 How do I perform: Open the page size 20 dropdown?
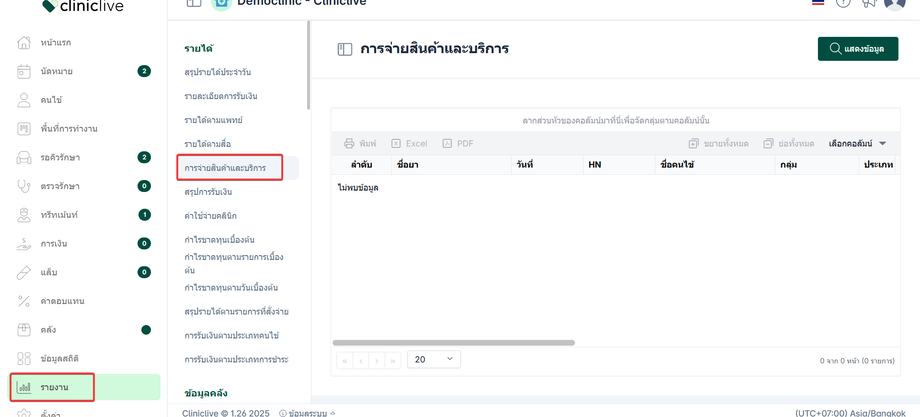tap(434, 360)
